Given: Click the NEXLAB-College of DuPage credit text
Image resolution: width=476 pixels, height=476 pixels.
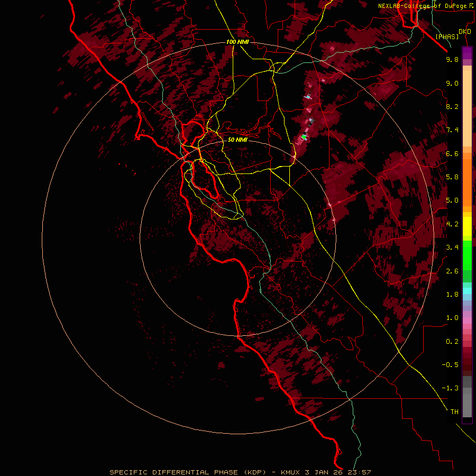Looking at the screenshot, I should coord(423,6).
